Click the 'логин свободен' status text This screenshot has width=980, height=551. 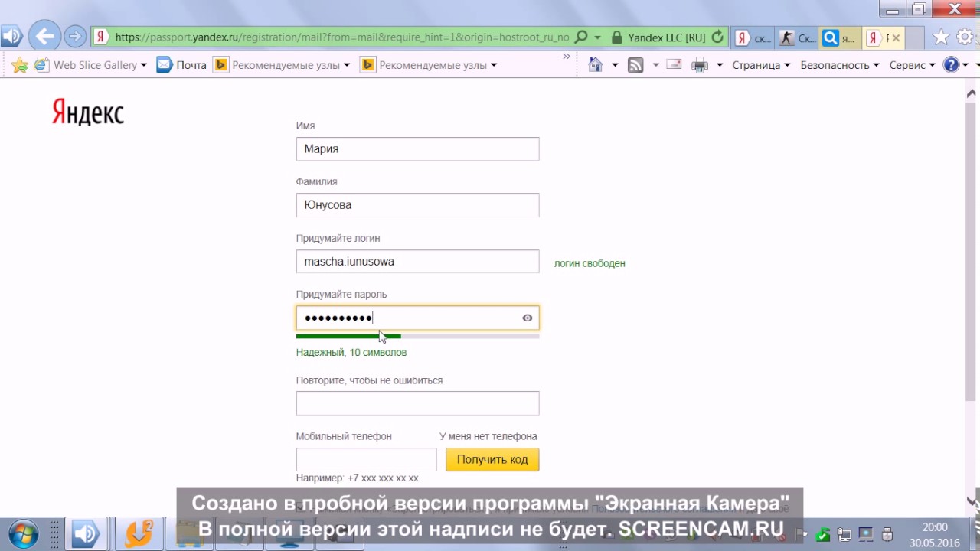click(x=590, y=263)
